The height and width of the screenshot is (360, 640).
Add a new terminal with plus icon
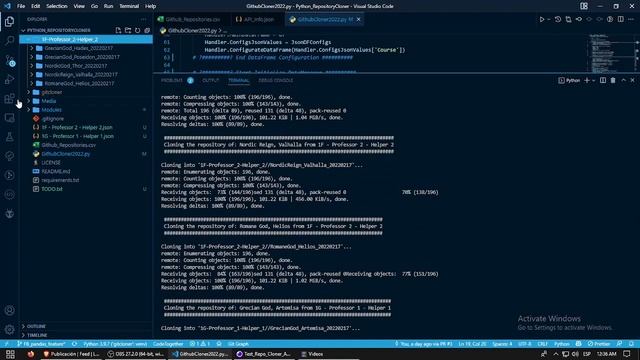pyautogui.click(x=587, y=80)
